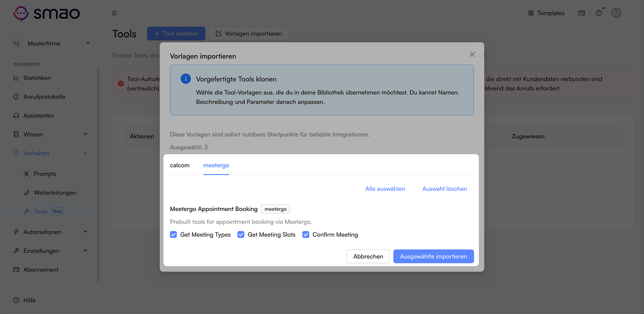Toggle the sidebar collapse icon
Image resolution: width=644 pixels, height=314 pixels.
pos(114,13)
